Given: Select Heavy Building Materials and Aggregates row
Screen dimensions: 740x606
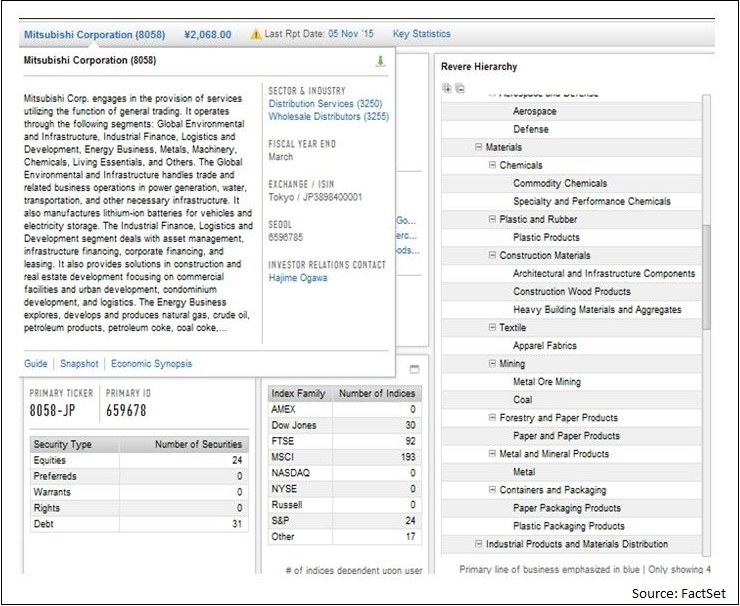Looking at the screenshot, I should pos(572,309).
